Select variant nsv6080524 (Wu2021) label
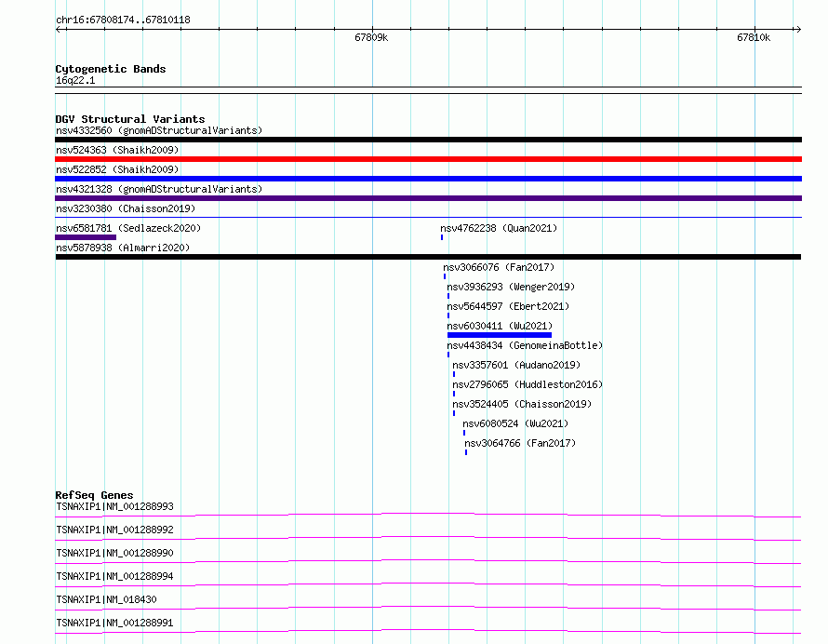The height and width of the screenshot is (644, 828). (515, 423)
